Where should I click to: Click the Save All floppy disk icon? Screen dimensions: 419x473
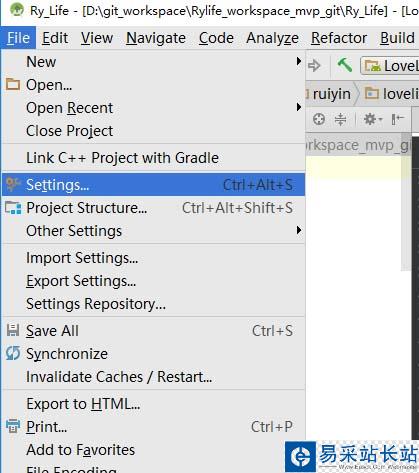[13, 330]
